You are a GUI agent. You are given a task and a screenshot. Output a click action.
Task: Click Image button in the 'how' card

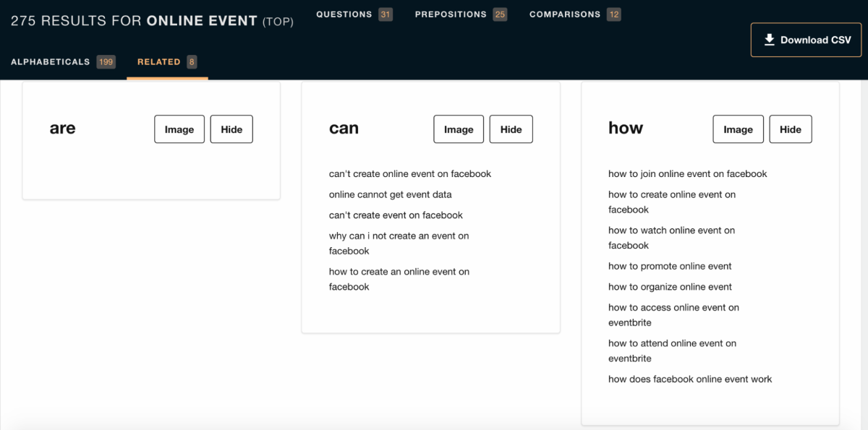point(738,129)
